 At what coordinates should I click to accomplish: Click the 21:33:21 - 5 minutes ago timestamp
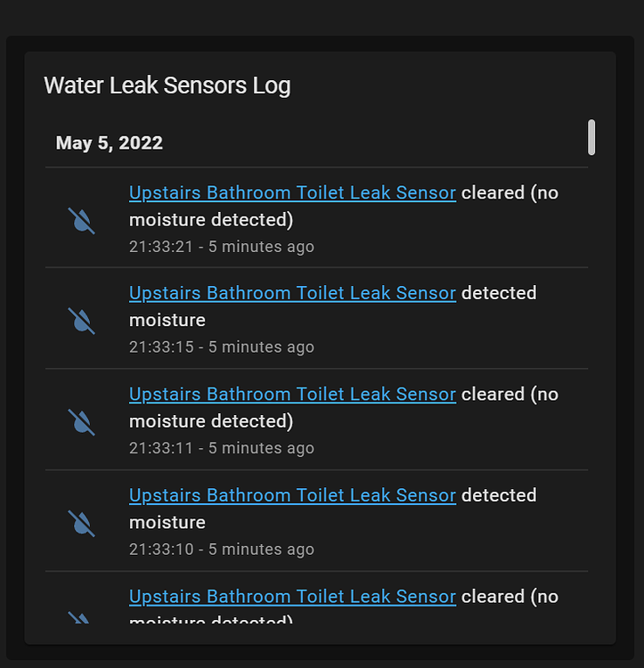click(222, 247)
